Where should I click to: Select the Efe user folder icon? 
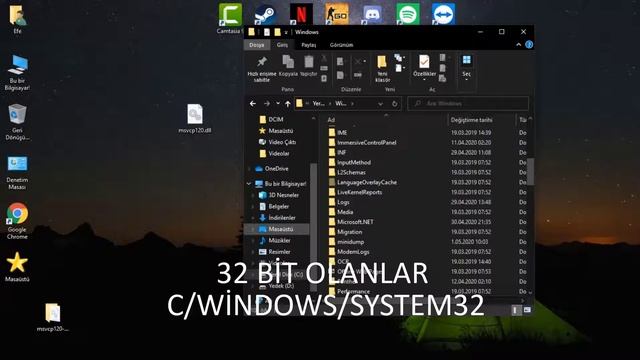tap(17, 19)
